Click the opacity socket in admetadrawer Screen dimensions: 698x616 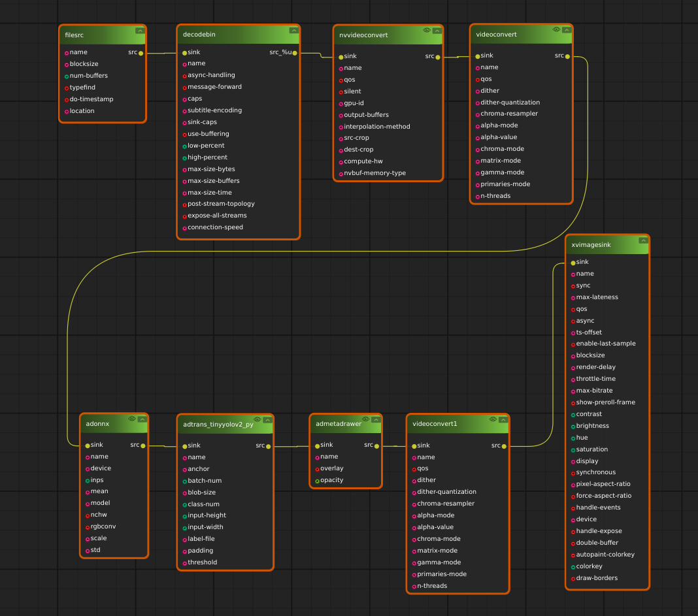317,481
